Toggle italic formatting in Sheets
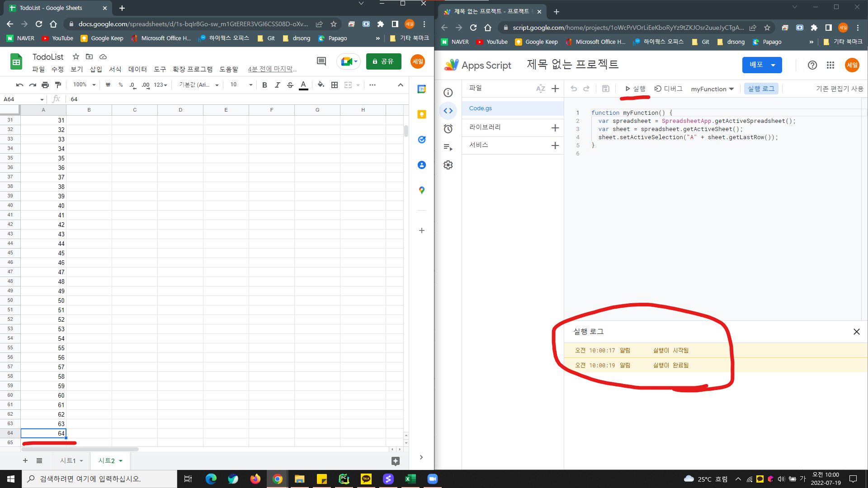The width and height of the screenshot is (868, 488). 277,84
